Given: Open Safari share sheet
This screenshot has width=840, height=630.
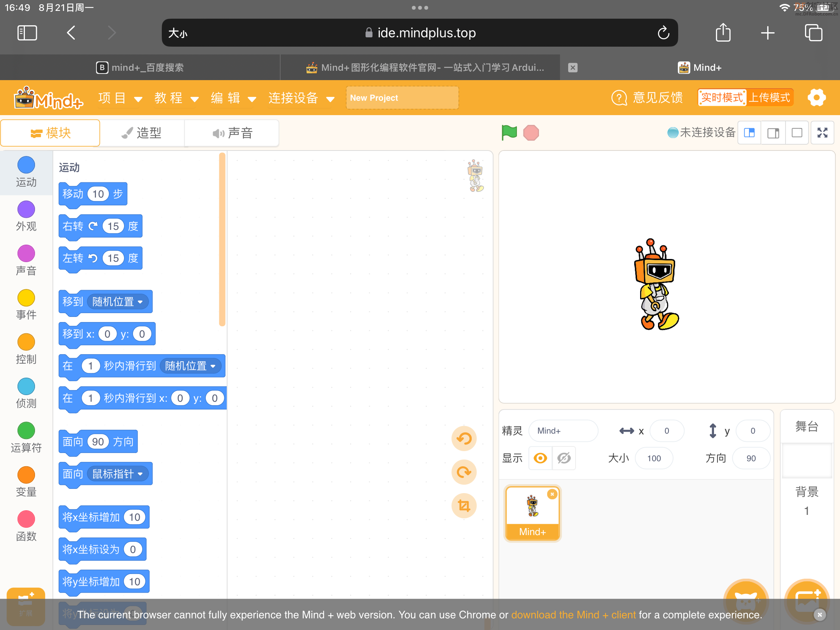Looking at the screenshot, I should pos(723,32).
